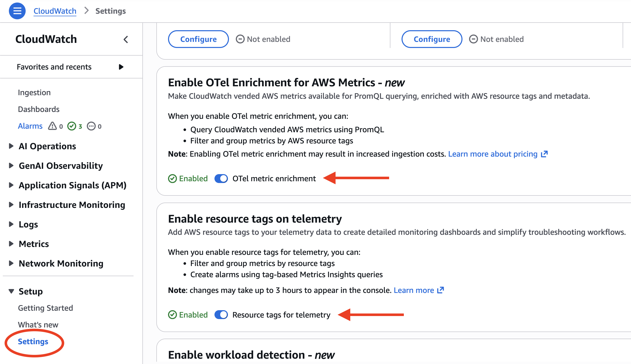Viewport: 631px width, 364px height.
Task: Open the Learn more about pricing link
Action: pos(493,154)
